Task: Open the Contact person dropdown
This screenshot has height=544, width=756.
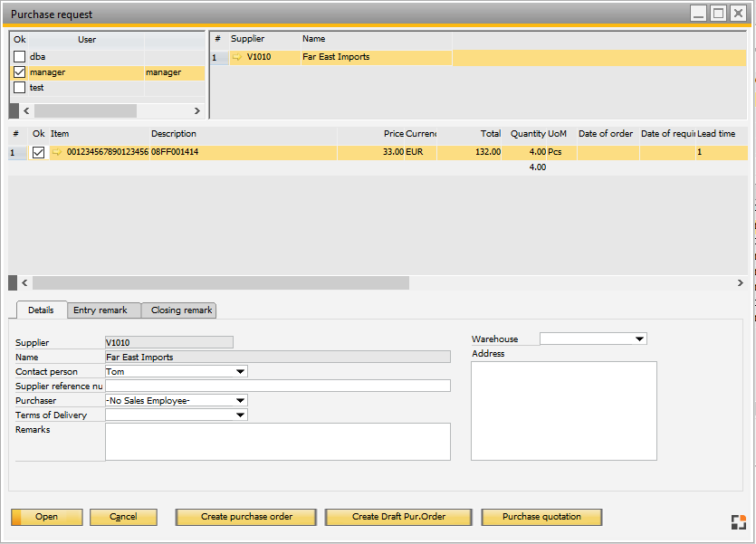Action: (x=240, y=371)
